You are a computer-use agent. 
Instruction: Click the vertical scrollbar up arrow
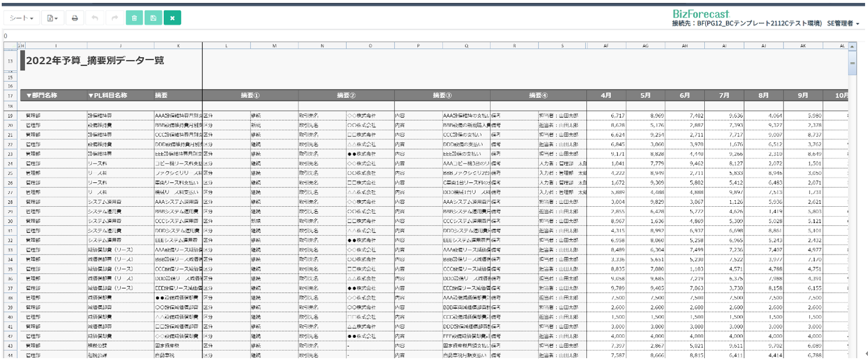pos(852,46)
